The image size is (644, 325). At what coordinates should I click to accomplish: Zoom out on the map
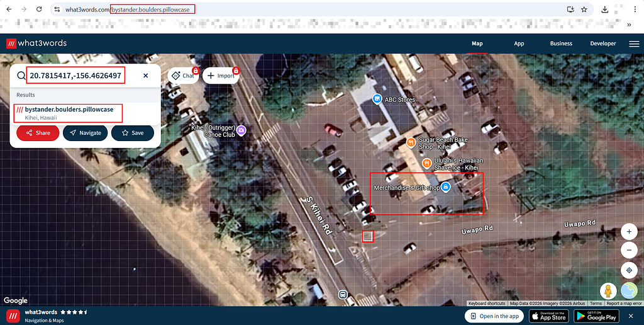[x=629, y=249]
